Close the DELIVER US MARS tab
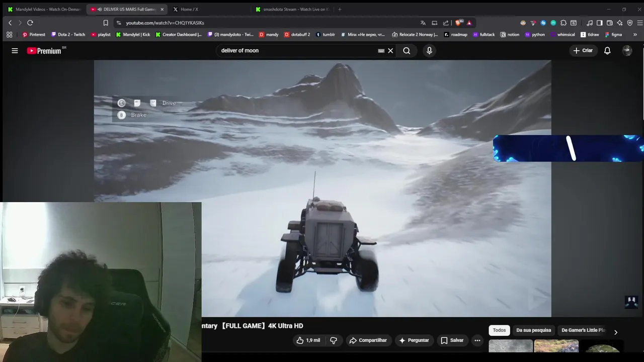This screenshot has height=362, width=644. pyautogui.click(x=162, y=9)
